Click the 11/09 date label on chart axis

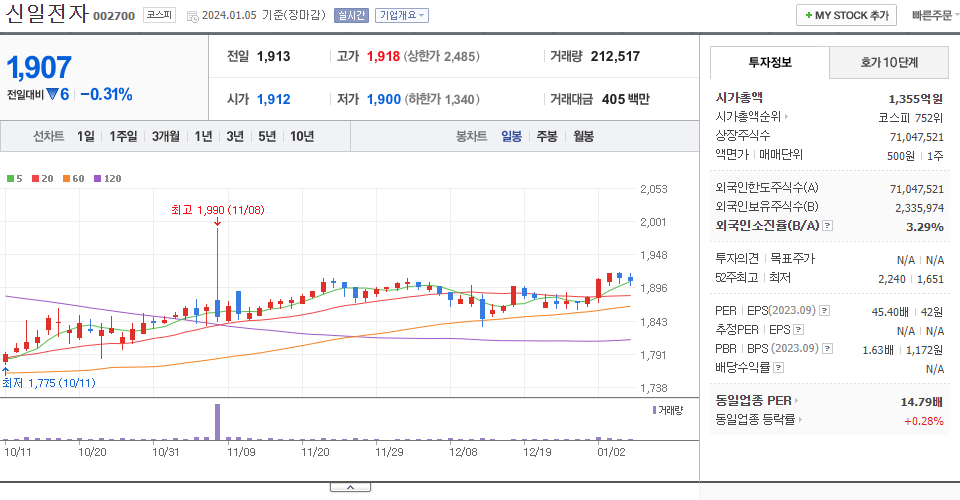(241, 452)
